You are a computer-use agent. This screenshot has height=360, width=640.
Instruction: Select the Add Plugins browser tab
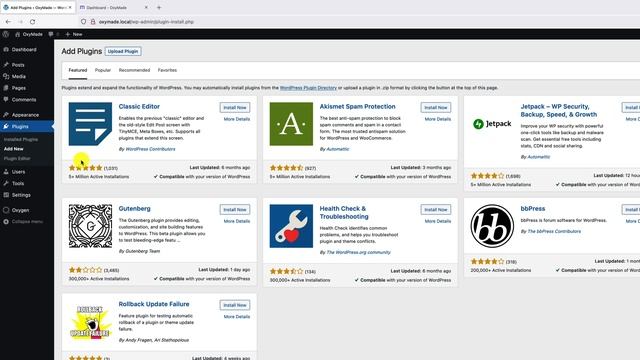pos(38,7)
